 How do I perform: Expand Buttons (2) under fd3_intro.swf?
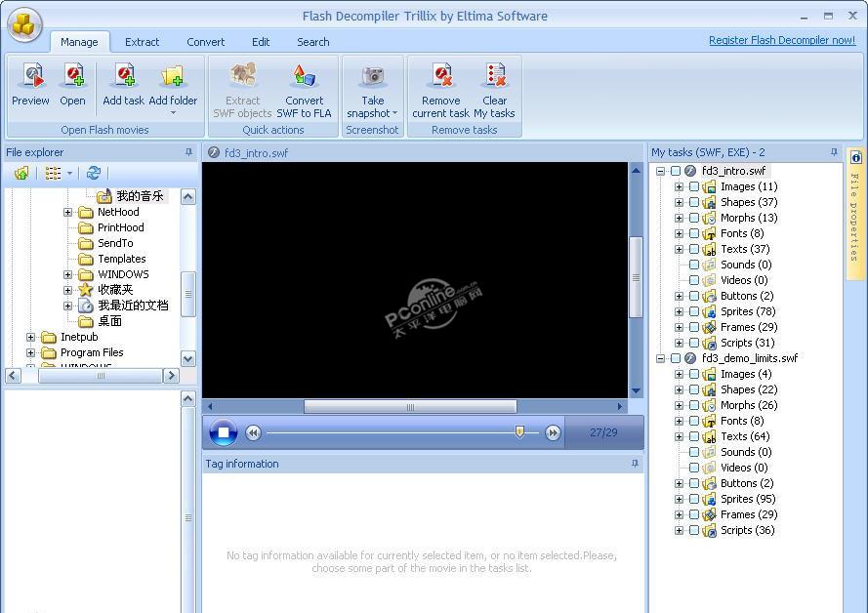pos(679,296)
